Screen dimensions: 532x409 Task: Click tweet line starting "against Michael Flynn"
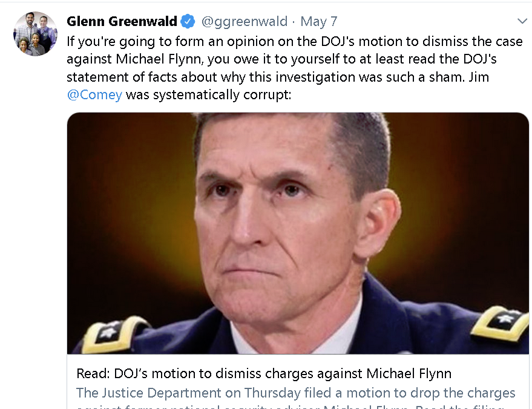pyautogui.click(x=281, y=59)
